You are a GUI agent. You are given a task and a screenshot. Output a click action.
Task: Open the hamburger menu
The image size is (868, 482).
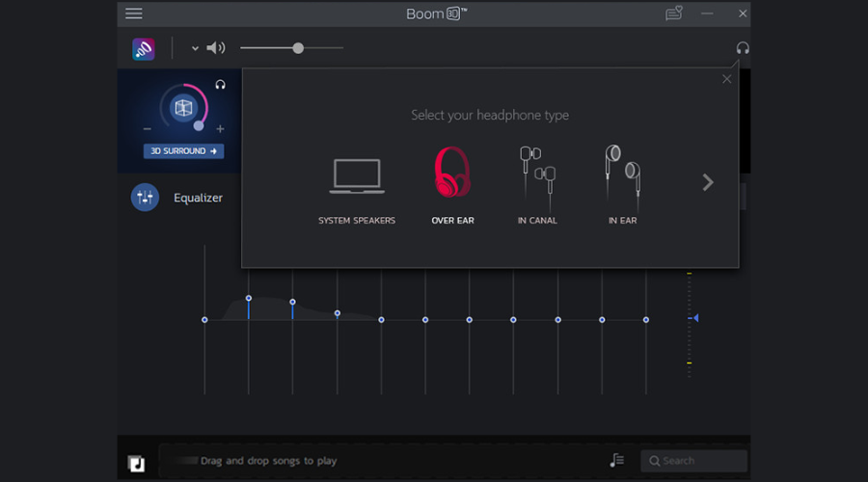pyautogui.click(x=133, y=13)
